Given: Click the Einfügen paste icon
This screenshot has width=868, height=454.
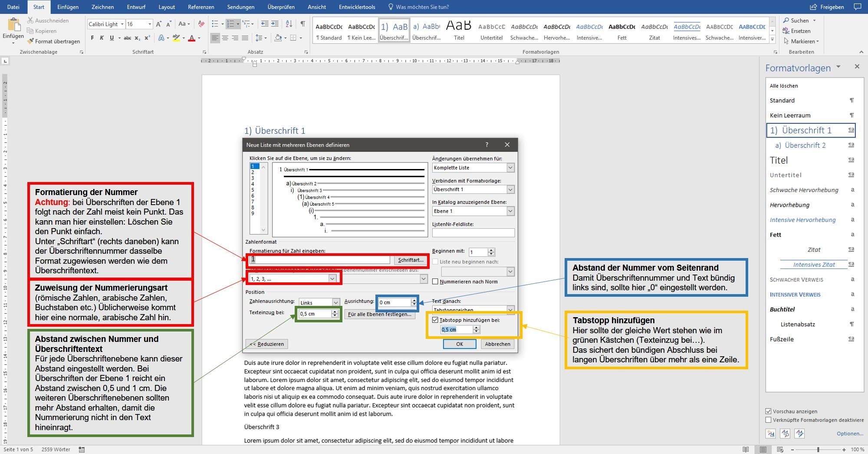Looking at the screenshot, I should click(13, 25).
